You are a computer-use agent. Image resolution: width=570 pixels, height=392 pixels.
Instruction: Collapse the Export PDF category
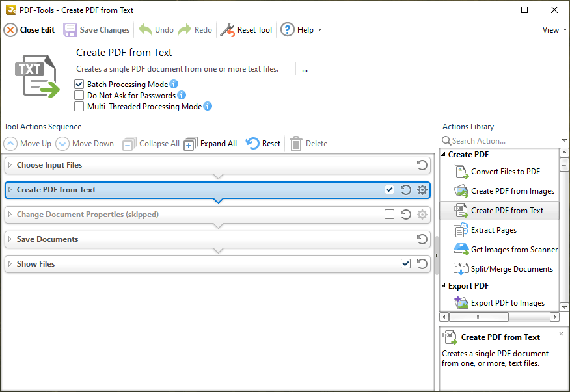coord(443,285)
